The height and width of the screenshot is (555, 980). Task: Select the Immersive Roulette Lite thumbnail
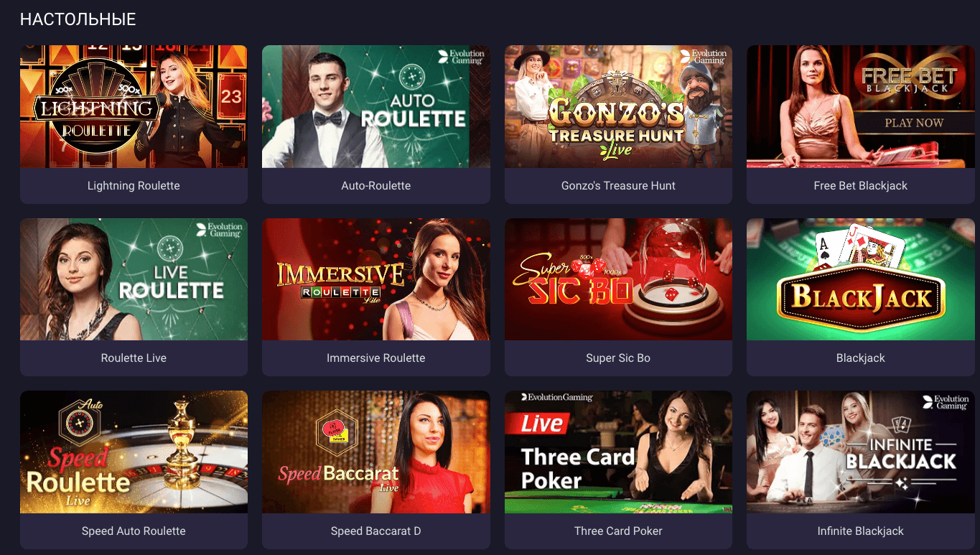(376, 279)
